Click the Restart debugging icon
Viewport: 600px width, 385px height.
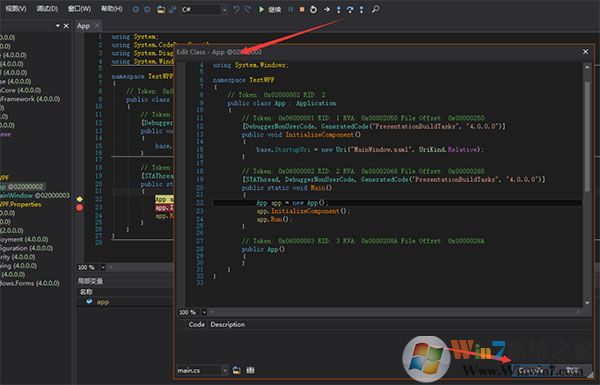(x=313, y=9)
